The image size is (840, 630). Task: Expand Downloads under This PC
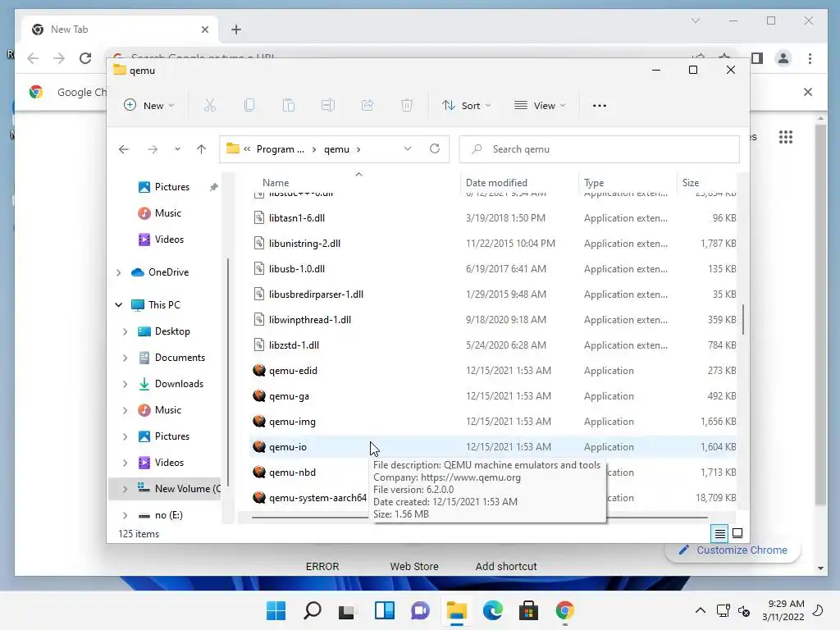[125, 384]
